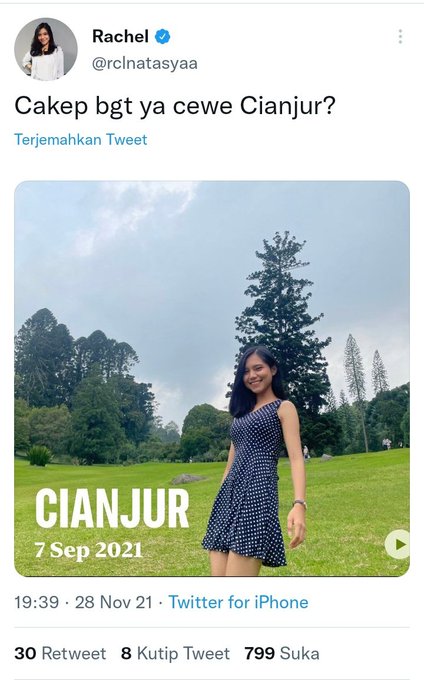This screenshot has height=680, width=424.
Task: View the 30 Retweet list
Action: [60, 653]
